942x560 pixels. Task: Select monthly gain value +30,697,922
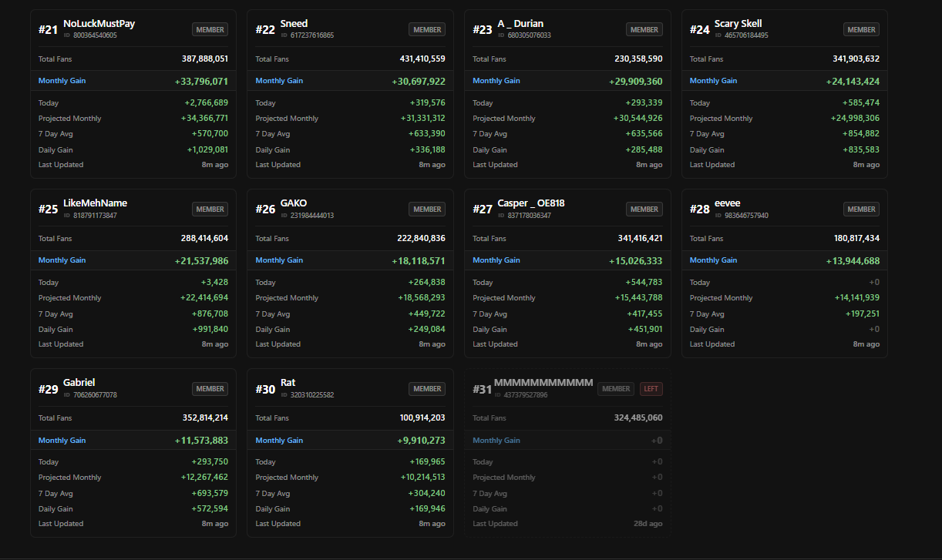419,81
